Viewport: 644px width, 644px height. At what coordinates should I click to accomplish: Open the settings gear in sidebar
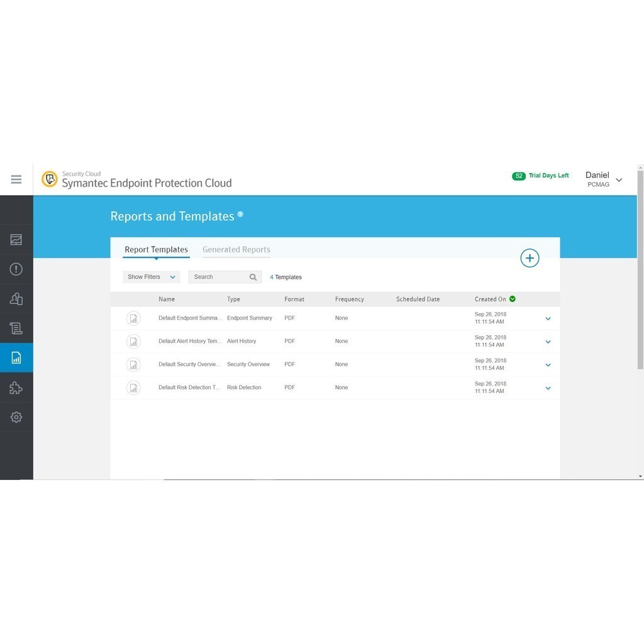pos(16,417)
